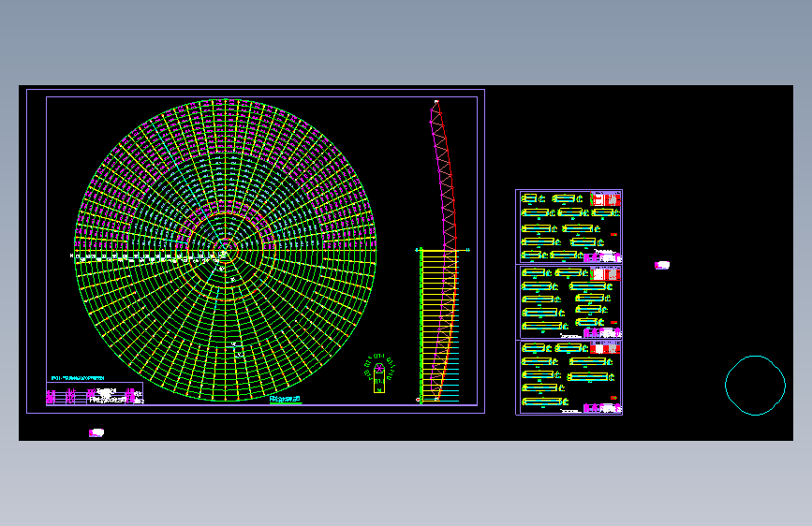Viewport: 812px width, 526px height.
Task: Select the cyan underlined drawing title below the dome
Action: [286, 400]
